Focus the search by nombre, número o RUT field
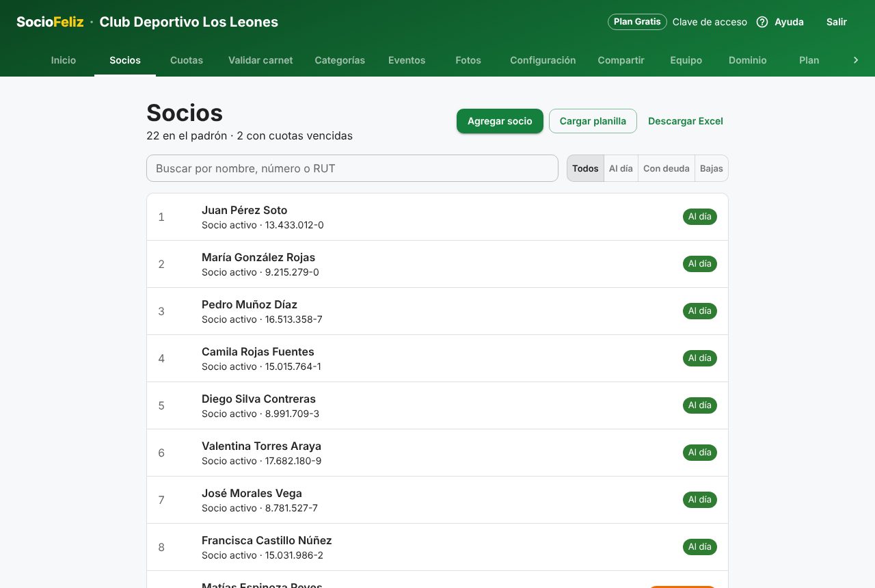 [352, 168]
